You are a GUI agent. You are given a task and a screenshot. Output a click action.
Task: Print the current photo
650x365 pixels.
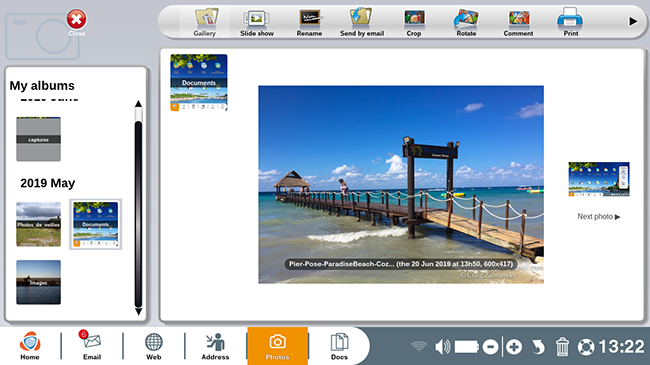570,22
